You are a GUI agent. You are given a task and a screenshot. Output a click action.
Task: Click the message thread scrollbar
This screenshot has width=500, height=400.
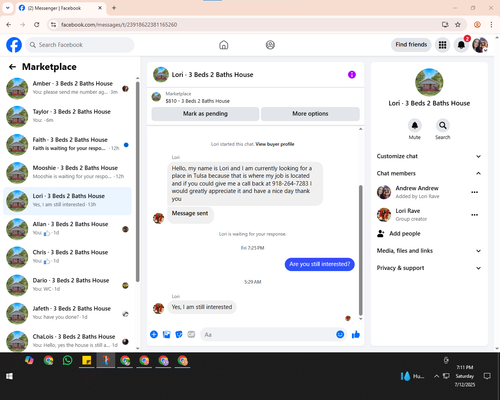coord(360,250)
